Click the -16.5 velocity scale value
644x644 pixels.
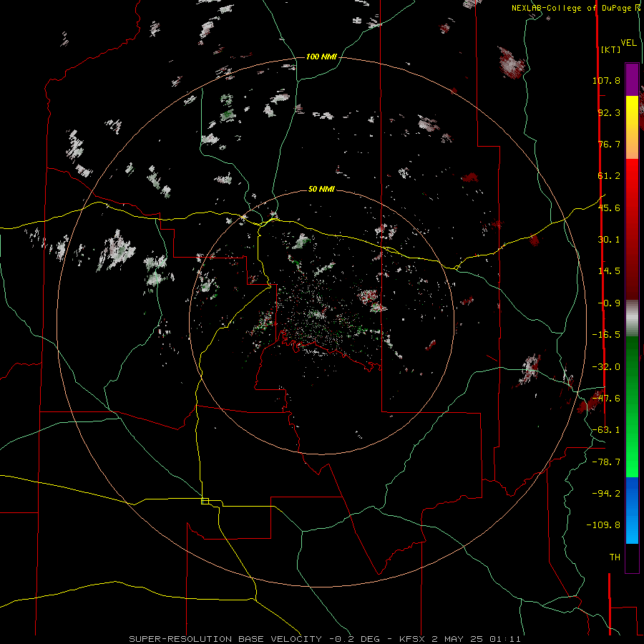pyautogui.click(x=606, y=335)
